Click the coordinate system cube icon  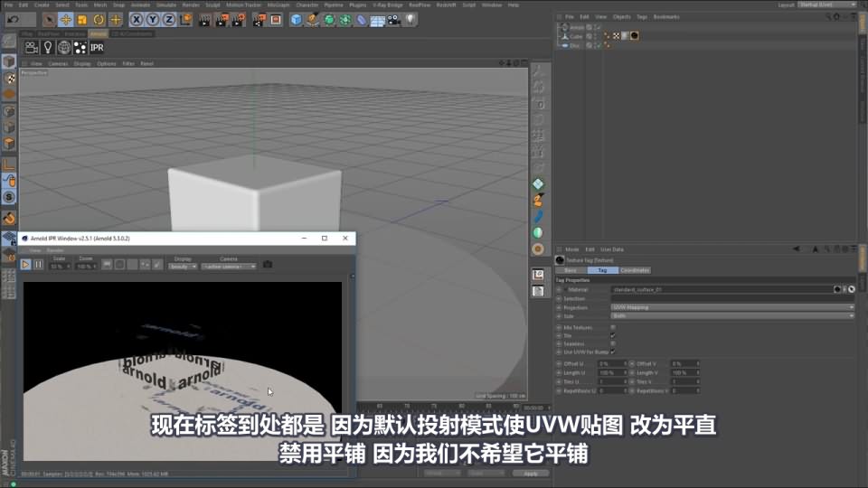(x=185, y=20)
